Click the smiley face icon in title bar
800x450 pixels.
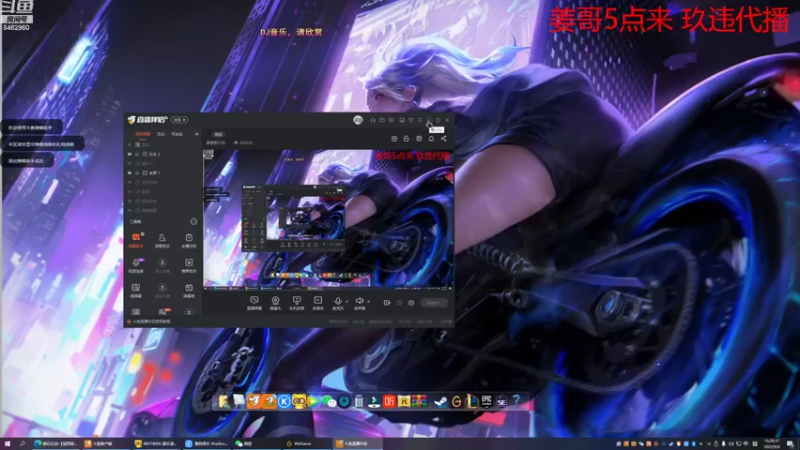[391, 120]
